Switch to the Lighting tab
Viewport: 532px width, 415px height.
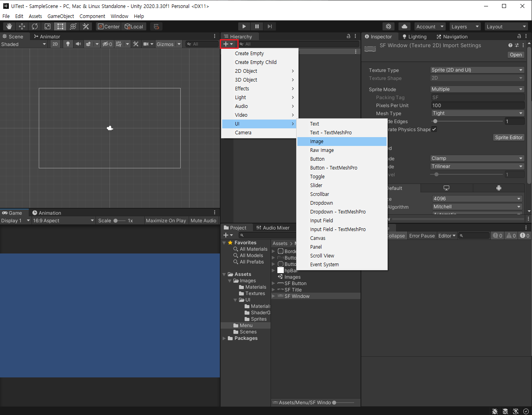(414, 36)
